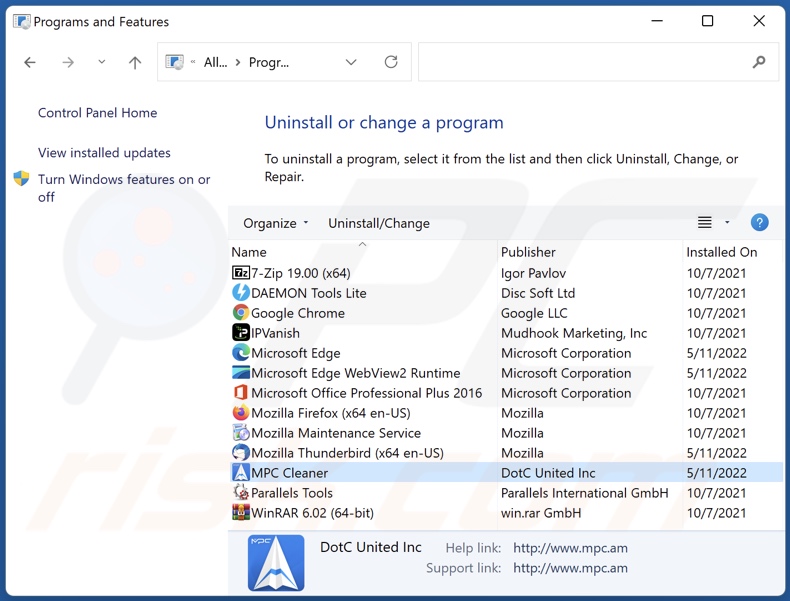Click the Google Chrome icon
Image resolution: width=790 pixels, height=601 pixels.
pyautogui.click(x=241, y=313)
